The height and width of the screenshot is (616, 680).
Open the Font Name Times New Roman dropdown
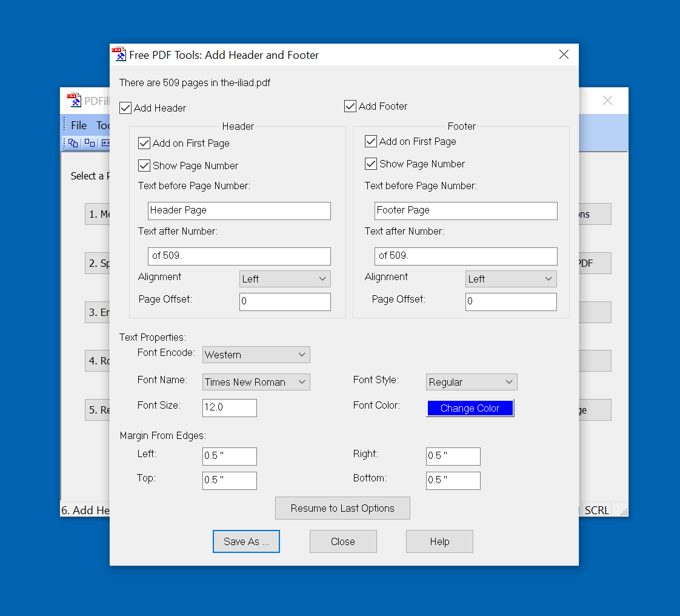pos(256,382)
